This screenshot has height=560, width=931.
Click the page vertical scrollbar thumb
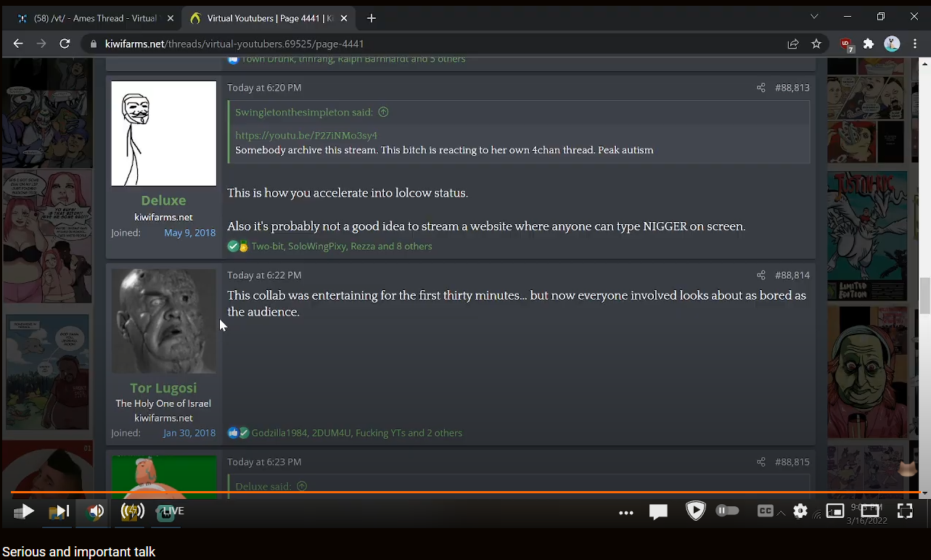click(x=924, y=295)
